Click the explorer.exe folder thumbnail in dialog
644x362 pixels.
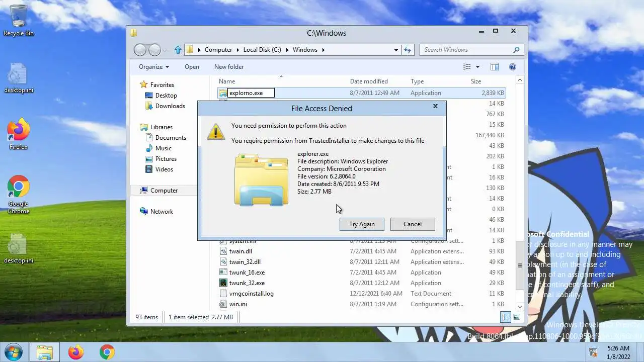point(261,179)
